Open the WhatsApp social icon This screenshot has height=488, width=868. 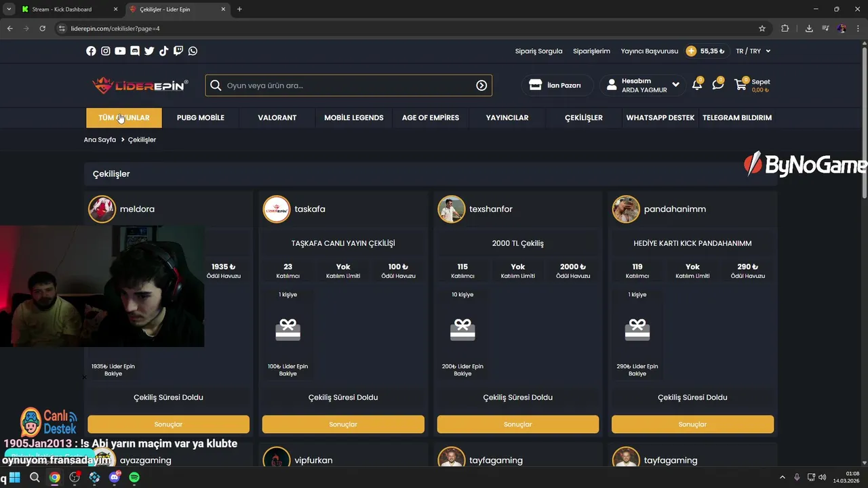click(x=193, y=51)
